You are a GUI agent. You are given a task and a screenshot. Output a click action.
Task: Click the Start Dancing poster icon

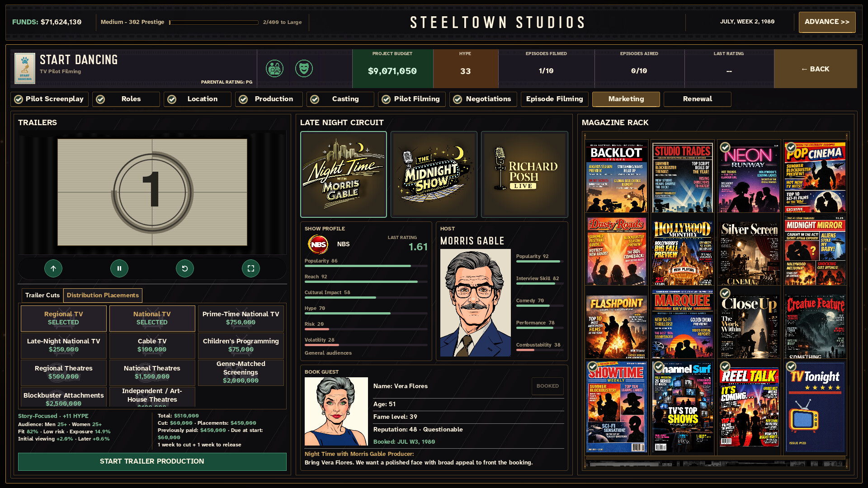(x=25, y=69)
